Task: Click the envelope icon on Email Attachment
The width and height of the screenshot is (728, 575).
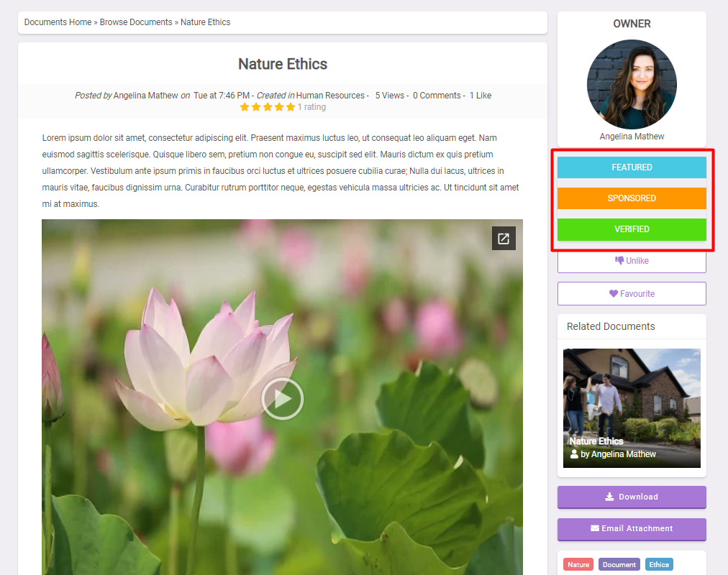Action: [595, 528]
